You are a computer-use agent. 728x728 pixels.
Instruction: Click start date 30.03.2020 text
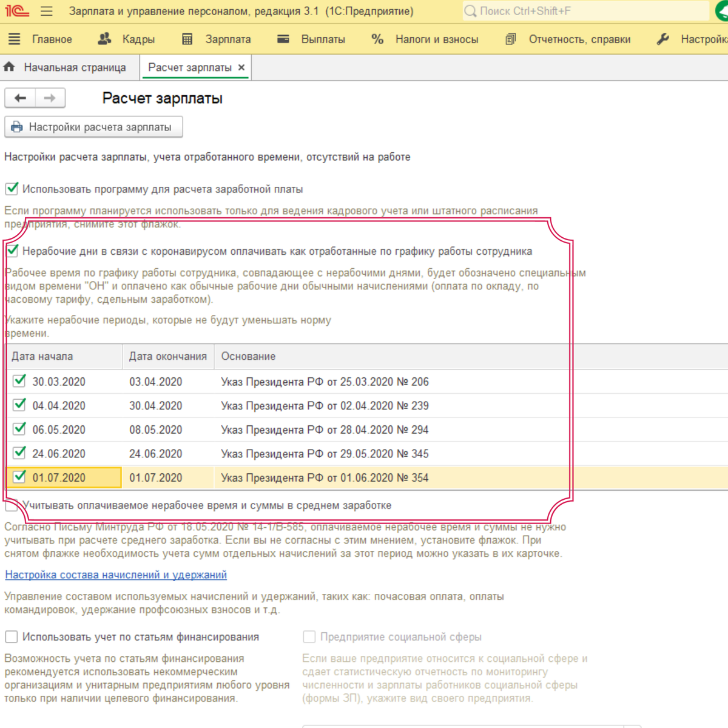pos(59,382)
